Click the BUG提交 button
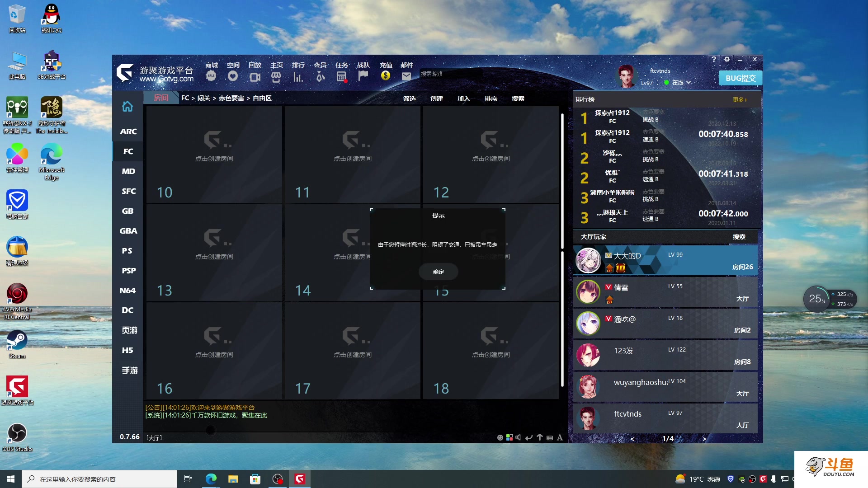This screenshot has width=868, height=488. [740, 78]
